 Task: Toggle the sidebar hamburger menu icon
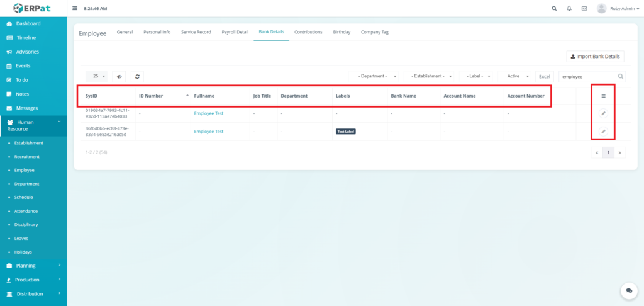[75, 9]
